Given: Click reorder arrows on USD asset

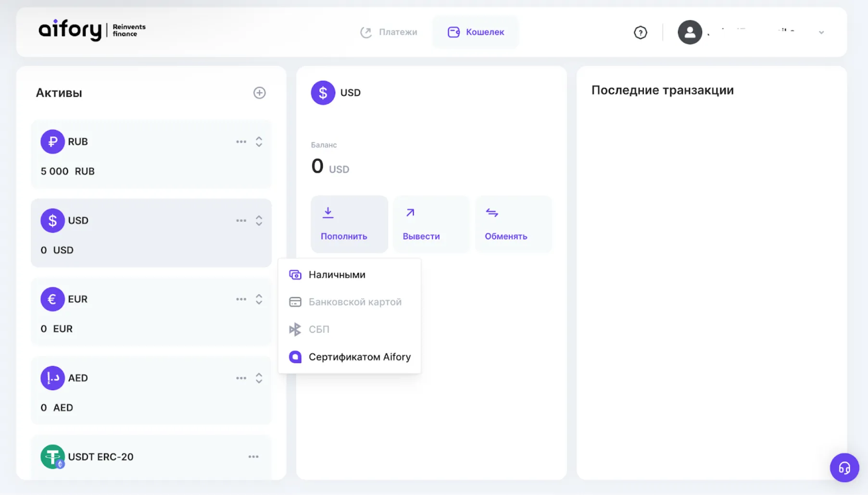Looking at the screenshot, I should [259, 221].
